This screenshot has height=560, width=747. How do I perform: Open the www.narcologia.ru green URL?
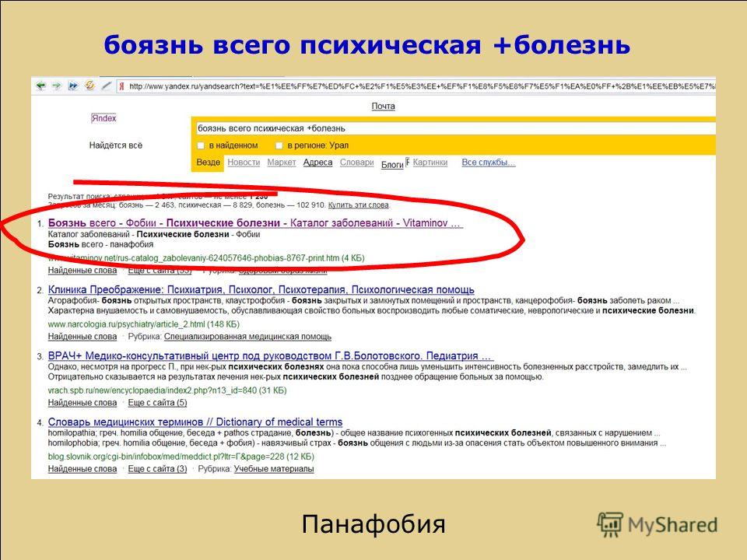click(143, 324)
